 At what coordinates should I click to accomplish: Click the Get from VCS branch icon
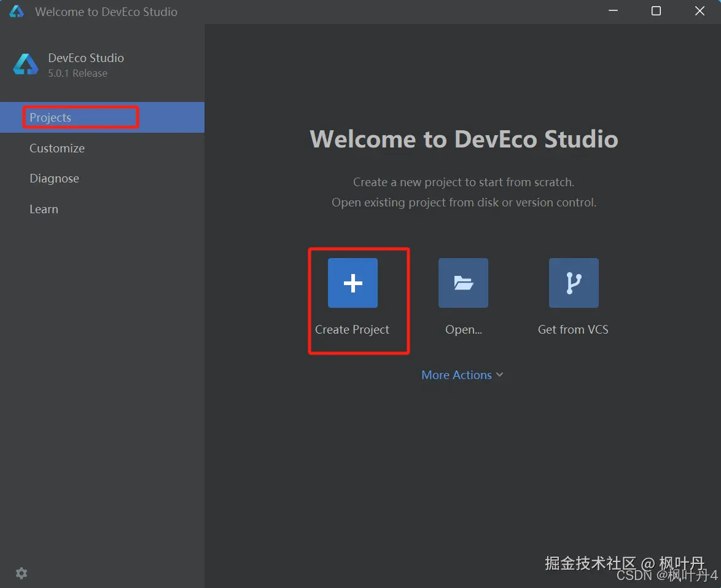(574, 283)
